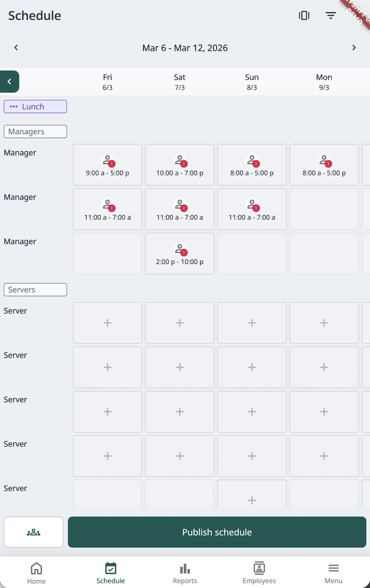
Task: Go to previous week arrow
Action: [x=16, y=48]
